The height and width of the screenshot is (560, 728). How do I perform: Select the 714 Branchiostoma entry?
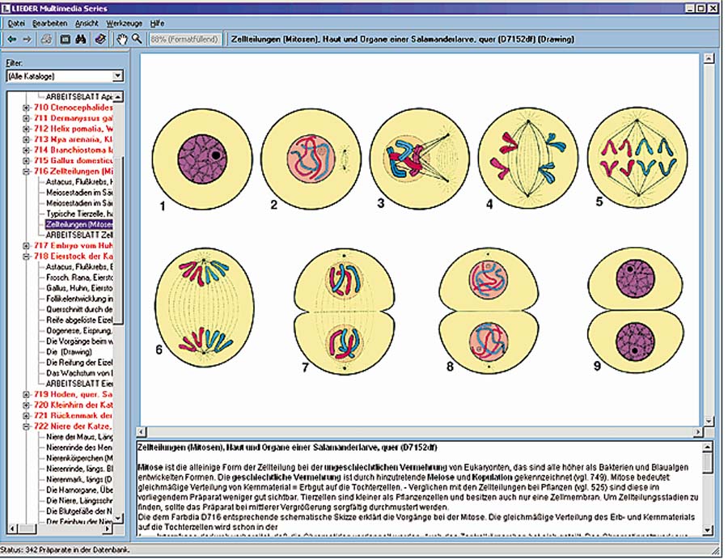[73, 150]
